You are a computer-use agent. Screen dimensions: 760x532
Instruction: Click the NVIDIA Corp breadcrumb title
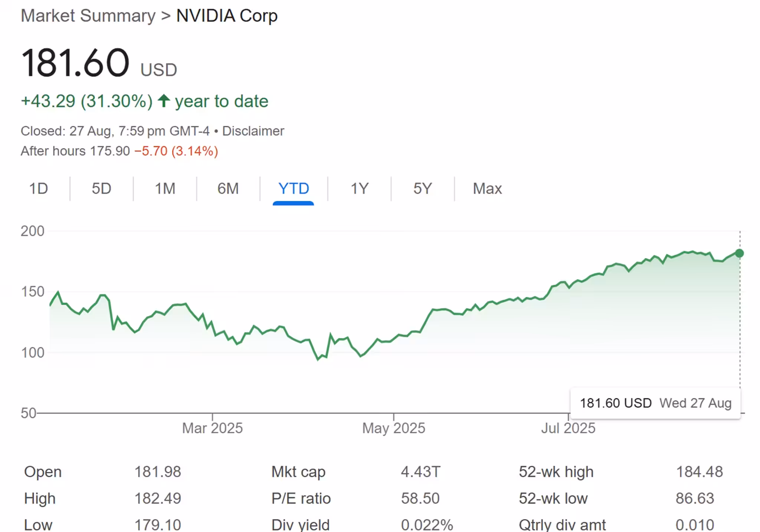coord(227,16)
